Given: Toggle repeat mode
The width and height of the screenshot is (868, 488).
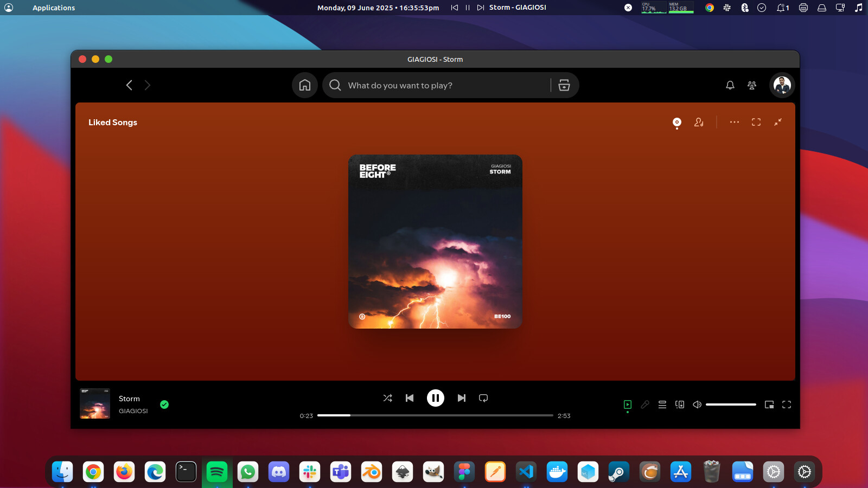Looking at the screenshot, I should point(483,398).
